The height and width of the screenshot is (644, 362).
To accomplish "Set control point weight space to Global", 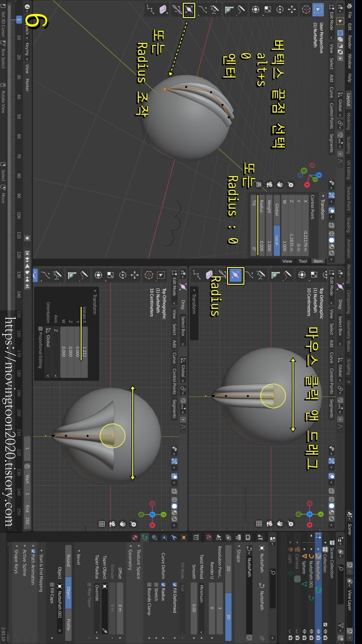I will click(x=277, y=210).
